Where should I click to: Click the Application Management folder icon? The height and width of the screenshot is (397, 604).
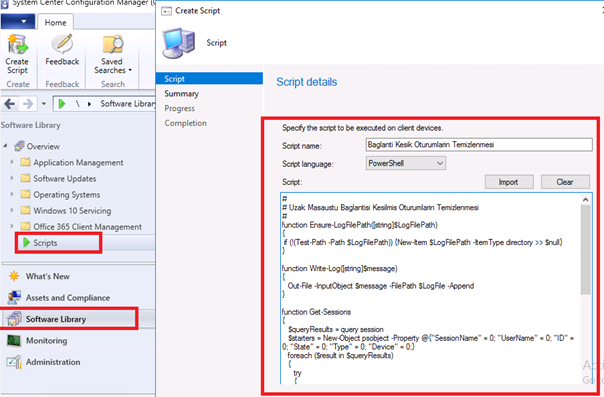25,162
